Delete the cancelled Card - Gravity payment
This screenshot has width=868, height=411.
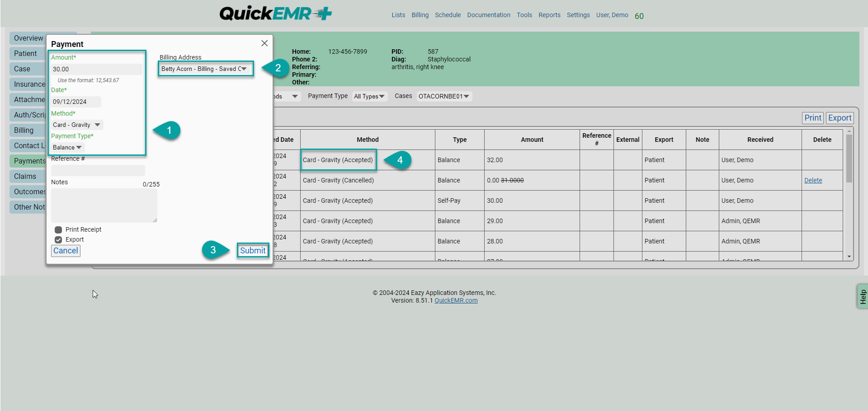813,180
